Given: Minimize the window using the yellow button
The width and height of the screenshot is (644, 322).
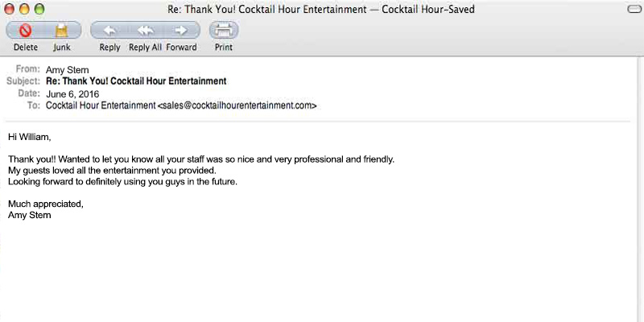Looking at the screenshot, I should (x=25, y=8).
